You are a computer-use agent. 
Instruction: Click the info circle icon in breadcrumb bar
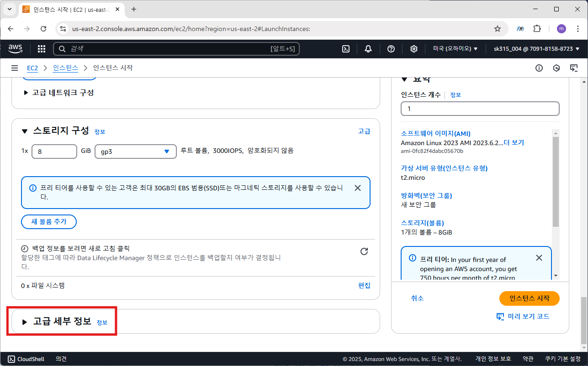click(539, 68)
